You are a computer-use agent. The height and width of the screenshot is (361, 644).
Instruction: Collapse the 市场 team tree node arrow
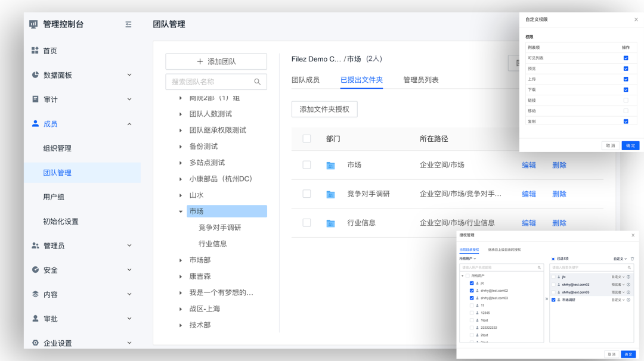pyautogui.click(x=181, y=211)
